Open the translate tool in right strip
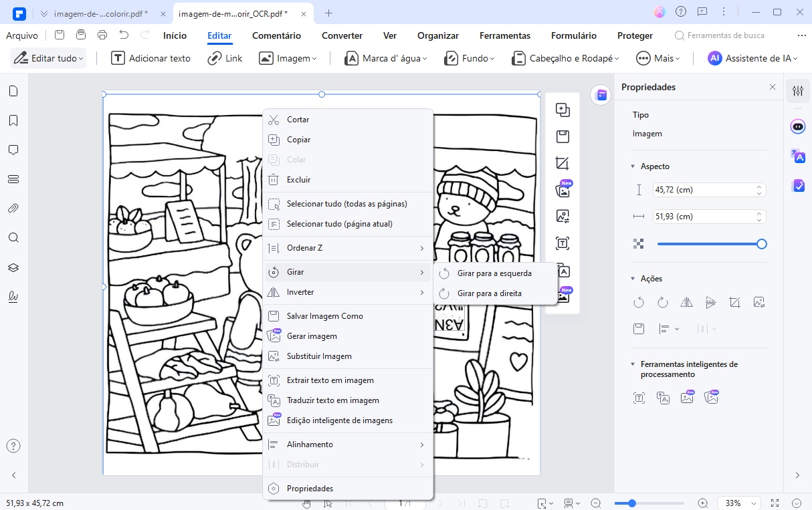The image size is (812, 510). [798, 156]
